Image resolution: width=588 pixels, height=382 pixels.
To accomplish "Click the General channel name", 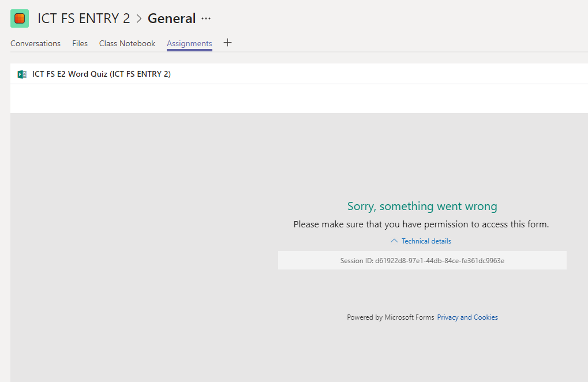I will click(x=171, y=18).
